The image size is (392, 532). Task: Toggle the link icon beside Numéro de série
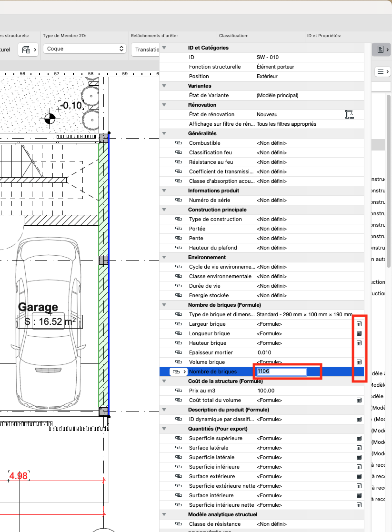179,200
